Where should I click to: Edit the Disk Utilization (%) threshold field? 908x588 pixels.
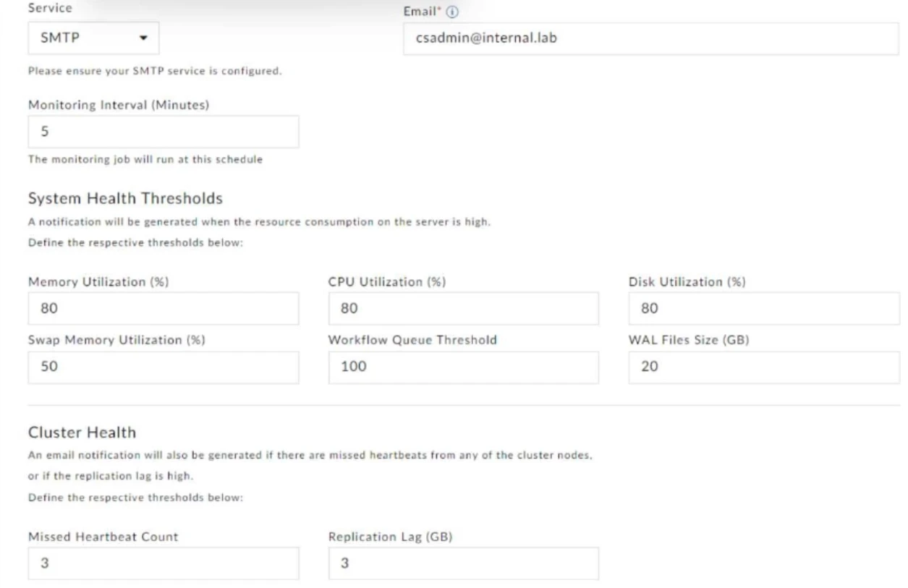tap(763, 309)
